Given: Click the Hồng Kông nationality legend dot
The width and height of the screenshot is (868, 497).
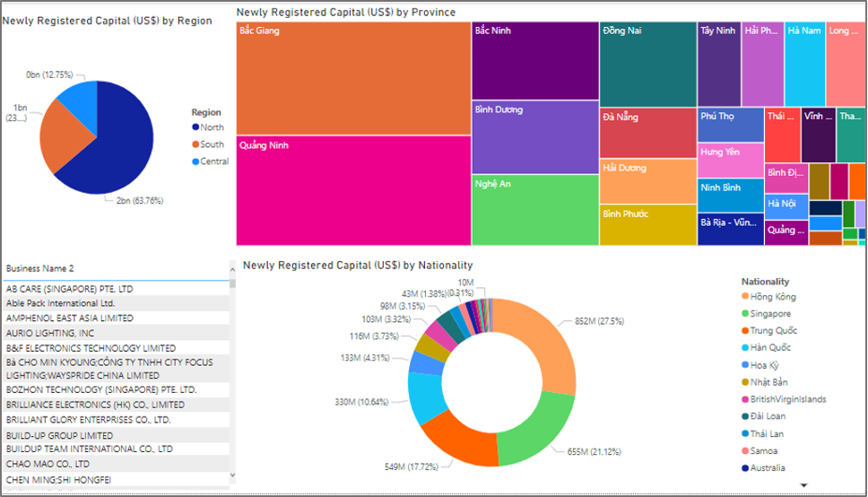Looking at the screenshot, I should tap(745, 297).
